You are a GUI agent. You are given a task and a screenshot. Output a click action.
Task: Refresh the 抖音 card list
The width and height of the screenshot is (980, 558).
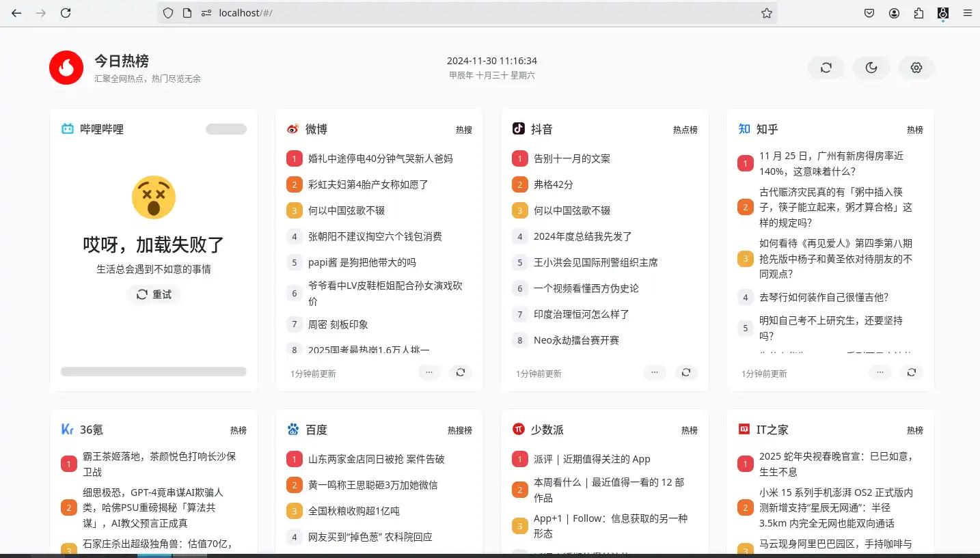[686, 372]
